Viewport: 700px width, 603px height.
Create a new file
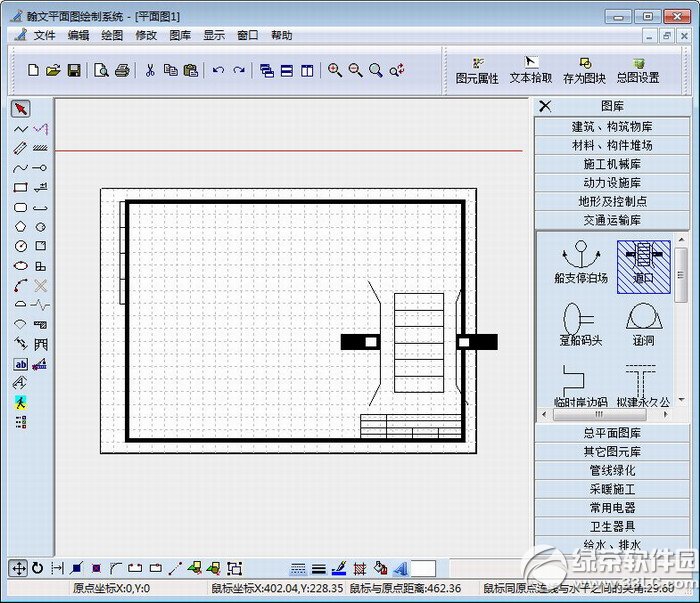point(33,70)
